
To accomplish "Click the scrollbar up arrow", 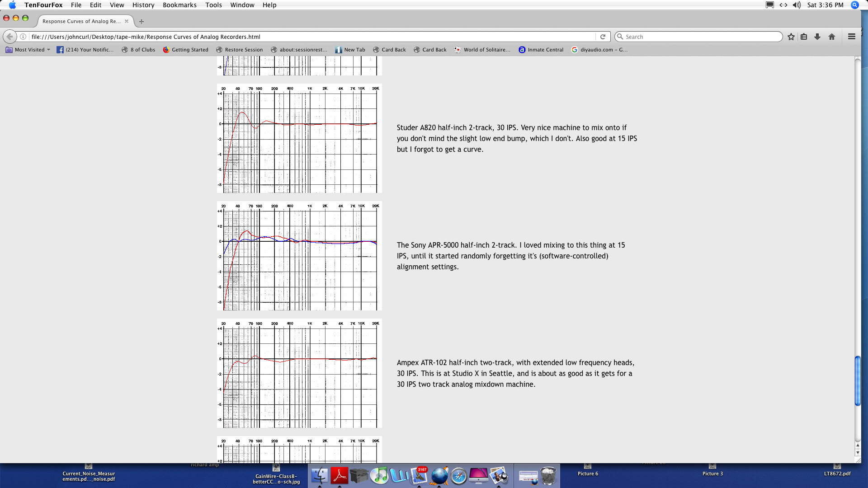I will point(858,446).
